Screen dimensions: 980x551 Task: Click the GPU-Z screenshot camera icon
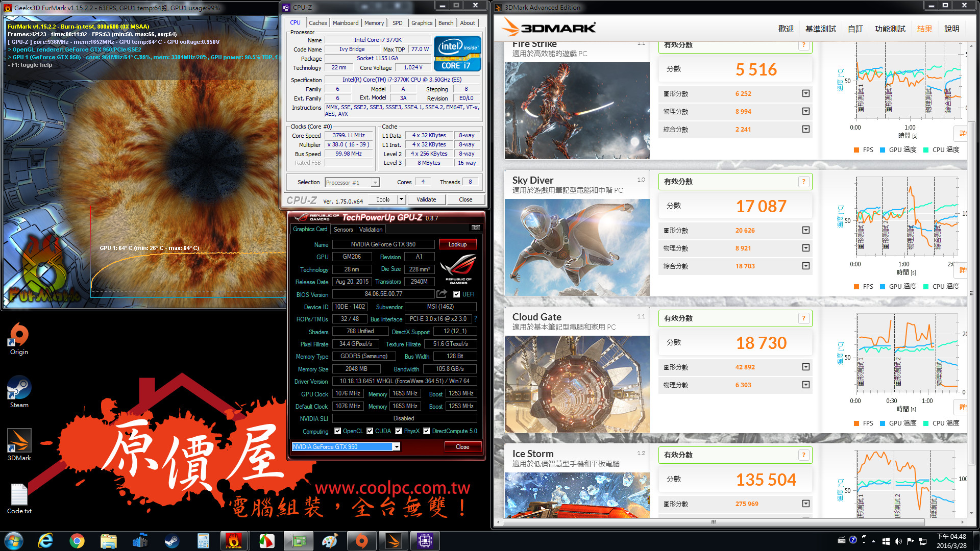[476, 228]
